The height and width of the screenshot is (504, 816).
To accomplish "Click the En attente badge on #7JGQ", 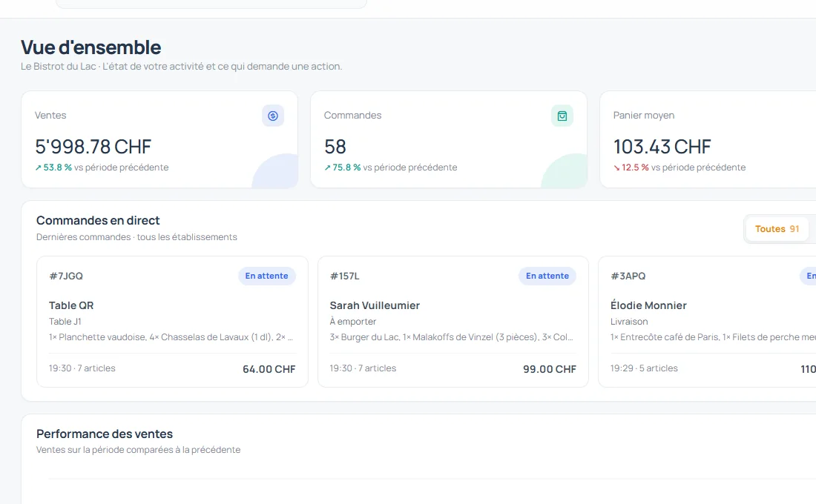I will (266, 276).
